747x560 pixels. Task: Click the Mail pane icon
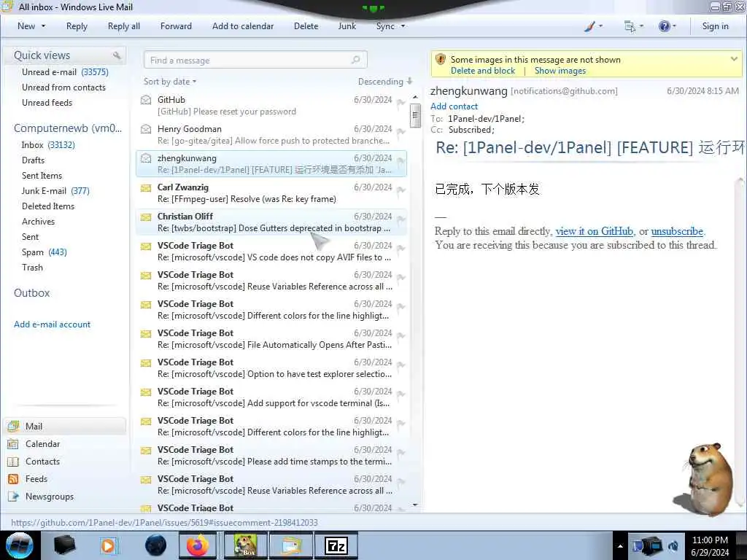coord(13,426)
